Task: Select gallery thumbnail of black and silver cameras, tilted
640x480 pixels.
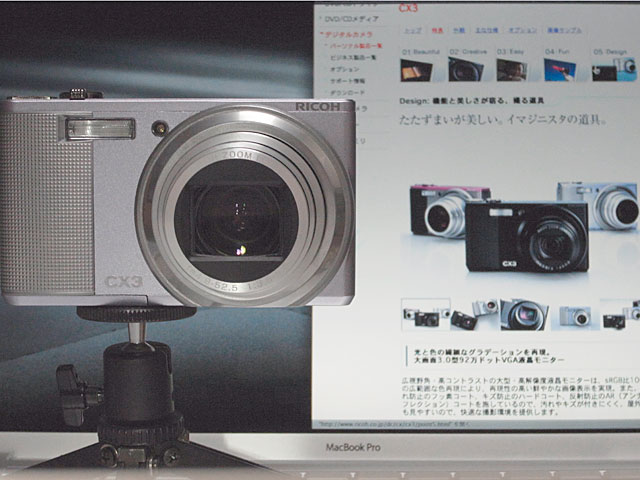Action: (474, 315)
